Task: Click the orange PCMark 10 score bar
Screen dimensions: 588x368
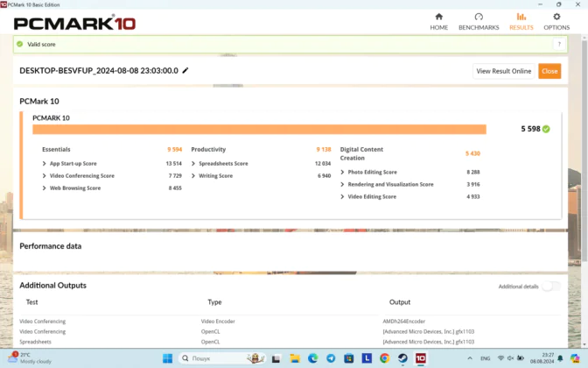Action: pyautogui.click(x=259, y=129)
